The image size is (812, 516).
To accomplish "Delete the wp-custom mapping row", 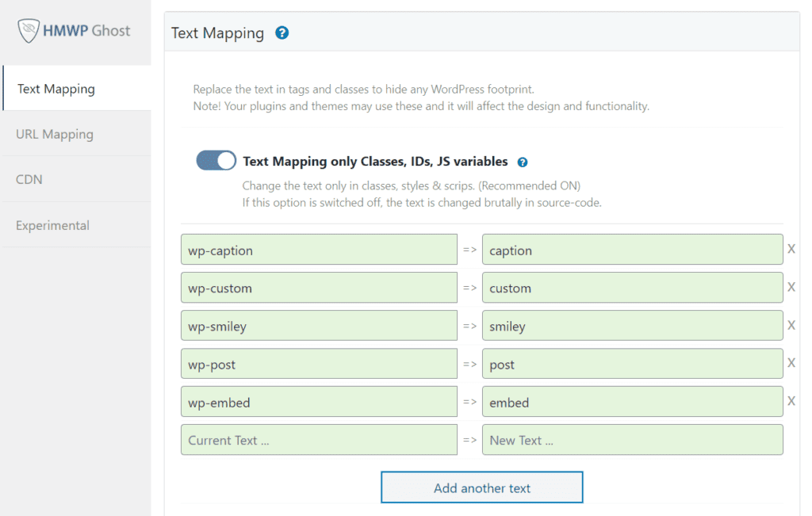I will (x=791, y=287).
